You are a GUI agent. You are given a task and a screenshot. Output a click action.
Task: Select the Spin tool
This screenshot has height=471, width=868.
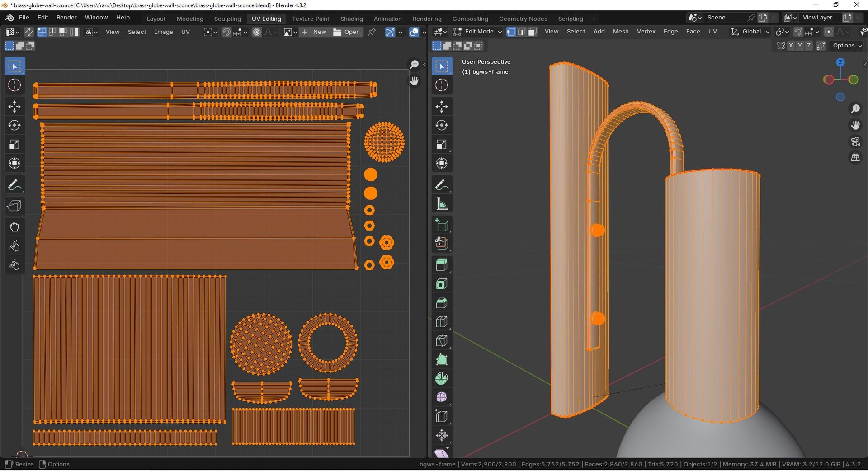tap(442, 379)
